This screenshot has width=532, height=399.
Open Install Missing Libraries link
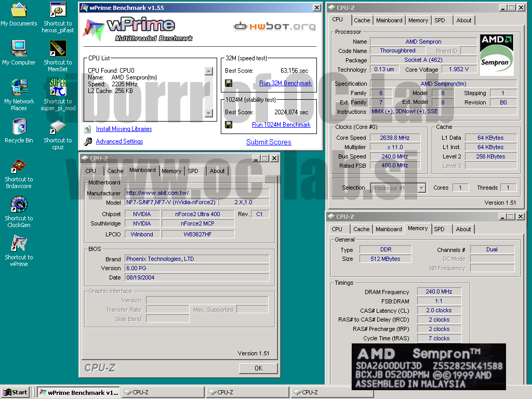pyautogui.click(x=124, y=129)
